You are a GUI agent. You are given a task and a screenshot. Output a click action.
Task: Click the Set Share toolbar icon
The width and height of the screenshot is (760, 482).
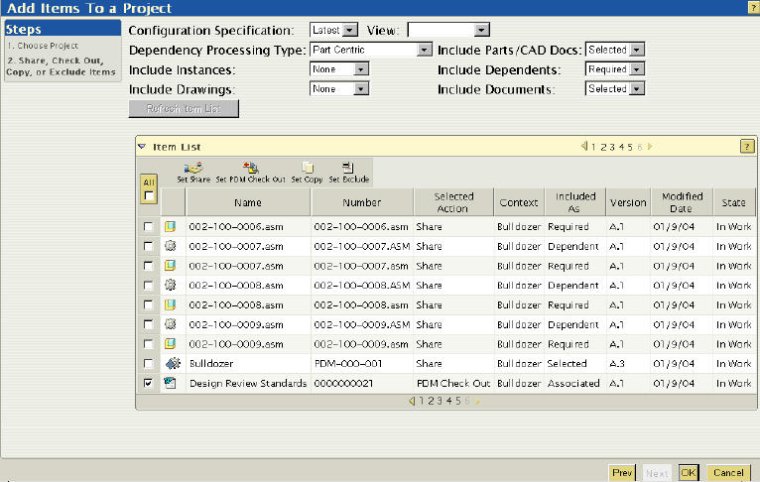click(x=193, y=168)
